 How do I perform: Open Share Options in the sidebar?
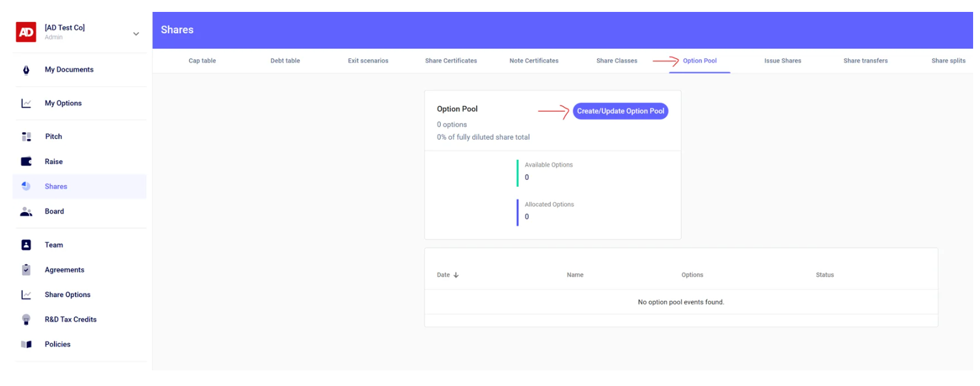tap(67, 295)
